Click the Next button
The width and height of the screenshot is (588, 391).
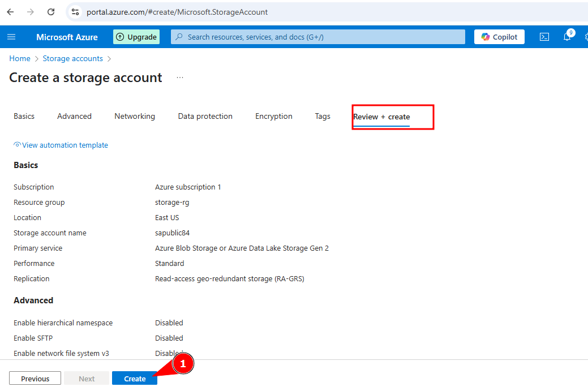[87, 378]
